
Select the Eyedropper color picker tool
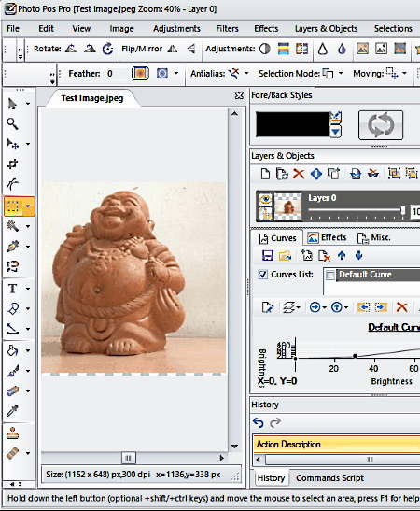point(12,411)
